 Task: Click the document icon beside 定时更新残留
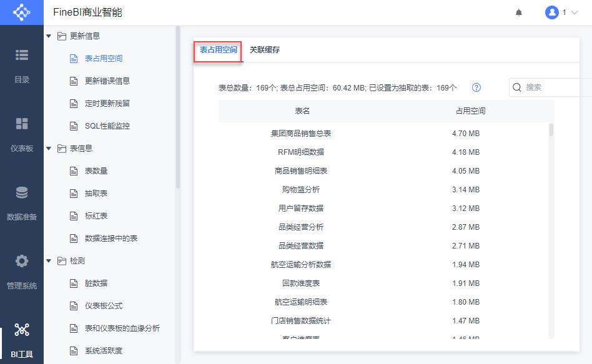tap(74, 104)
